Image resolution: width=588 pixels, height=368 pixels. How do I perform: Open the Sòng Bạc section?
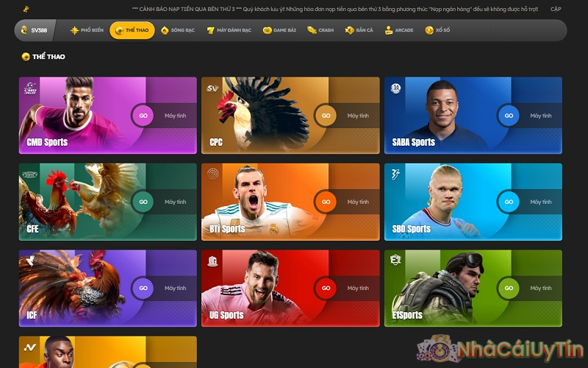[x=177, y=30]
